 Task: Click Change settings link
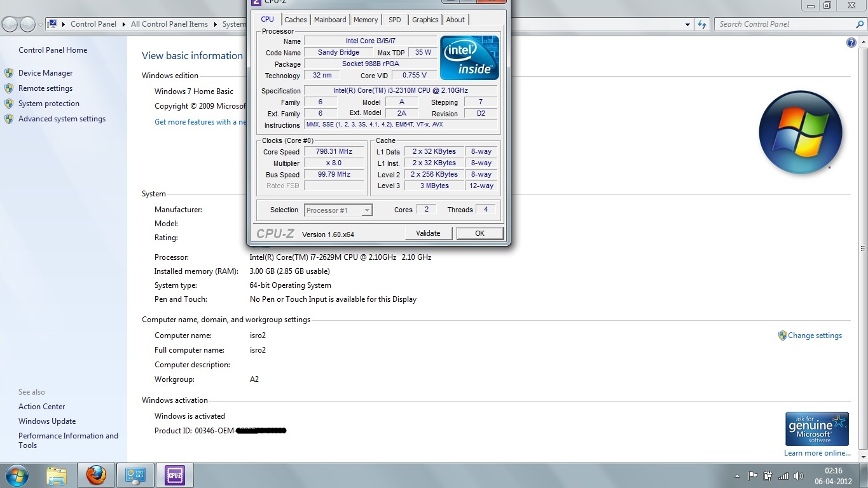(815, 335)
